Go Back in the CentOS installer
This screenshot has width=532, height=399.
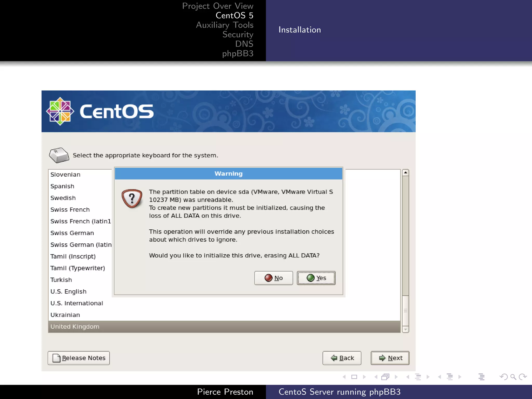tap(342, 358)
